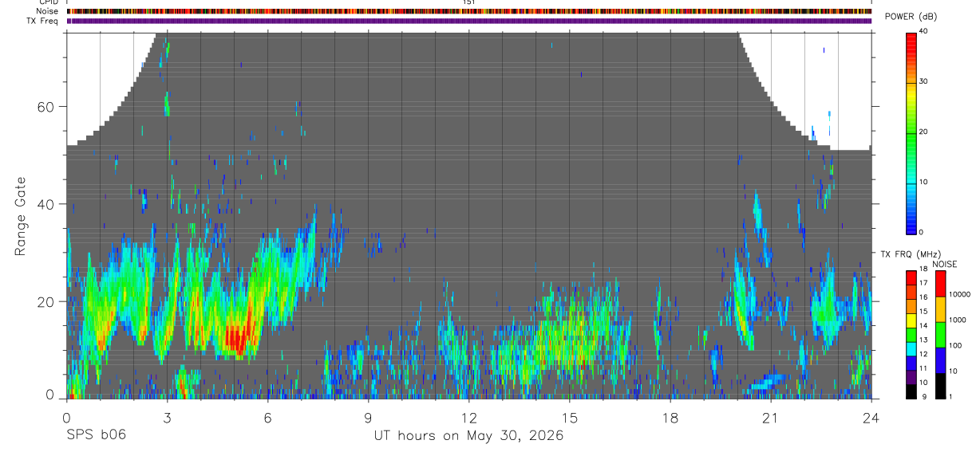Click the CPID value 151 label
The width and height of the screenshot is (980, 452).
(x=469, y=2)
